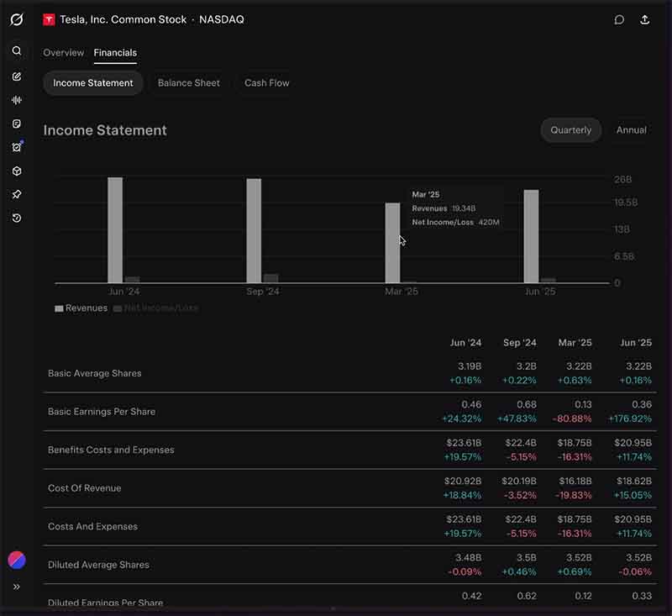This screenshot has width=672, height=616.
Task: Click the $16.18B Cost Of Revenue value
Action: click(x=575, y=481)
